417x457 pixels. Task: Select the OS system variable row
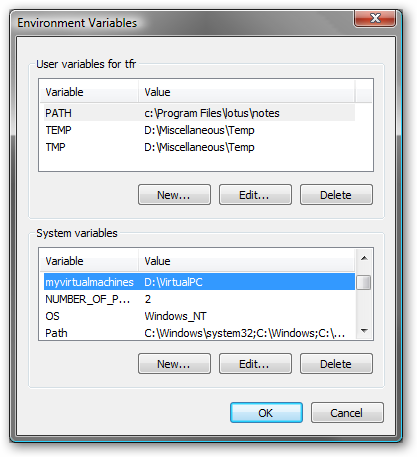(199, 316)
